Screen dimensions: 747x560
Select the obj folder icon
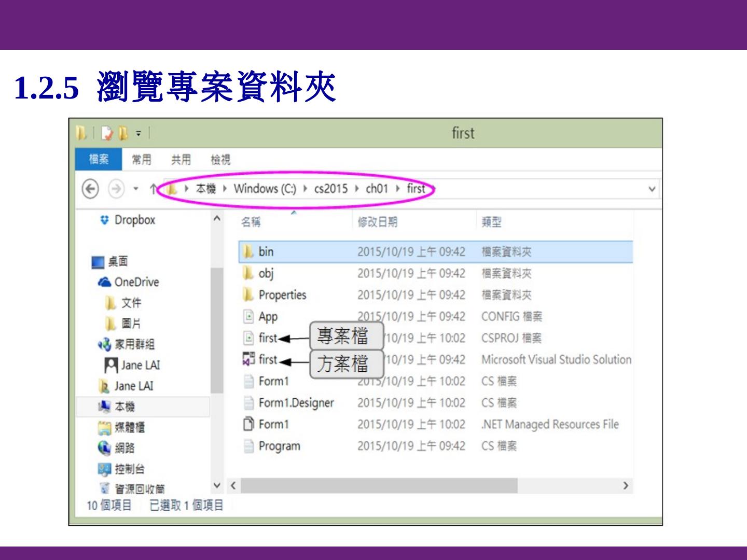pyautogui.click(x=248, y=273)
